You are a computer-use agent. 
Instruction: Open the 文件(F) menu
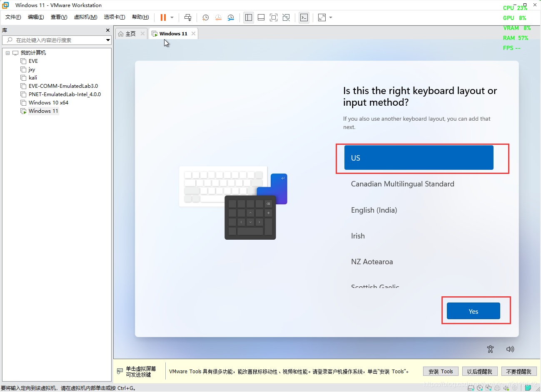pos(13,17)
